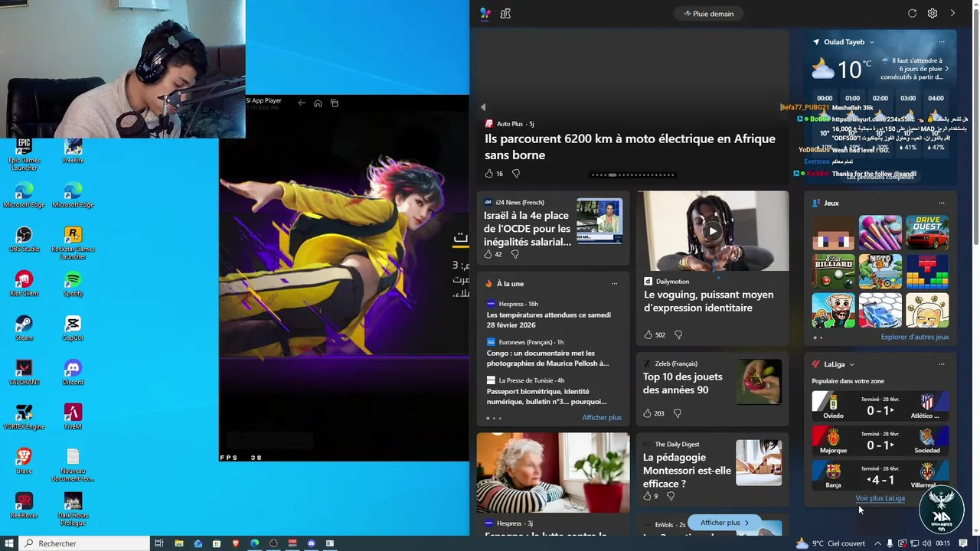980x551 pixels.
Task: Open microphone tray icon
Action: tap(890, 543)
